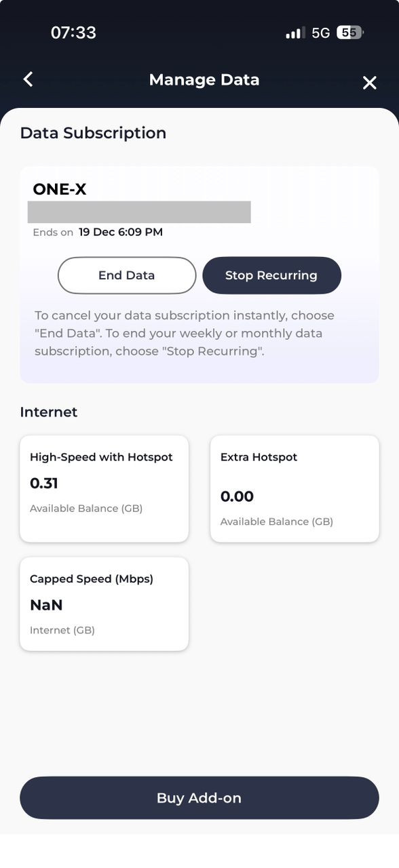Viewport: 399px width, 868px height.
Task: Open the Capped Speed (Mbps) card
Action: [x=104, y=604]
